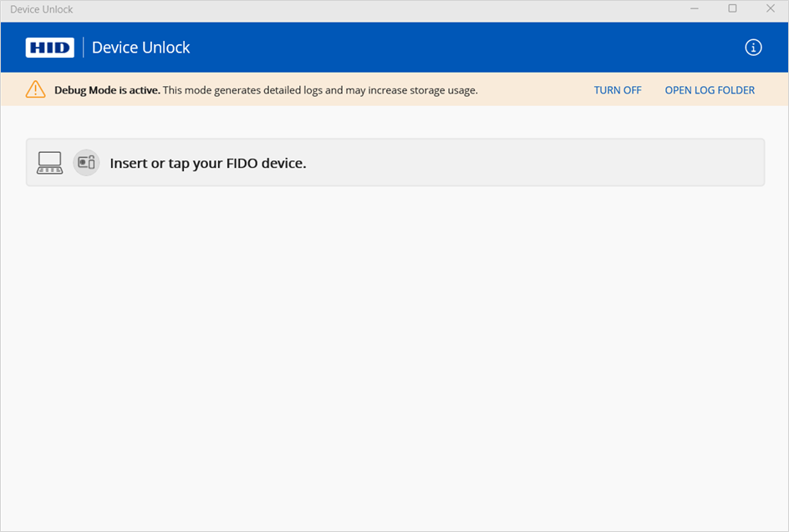Select the 'Device Unlock' title in blue header

coord(141,48)
